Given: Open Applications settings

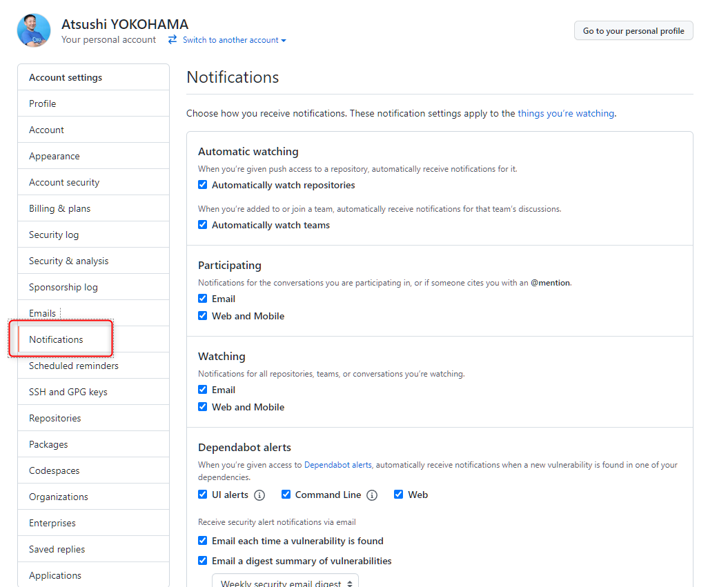Looking at the screenshot, I should pos(93,575).
